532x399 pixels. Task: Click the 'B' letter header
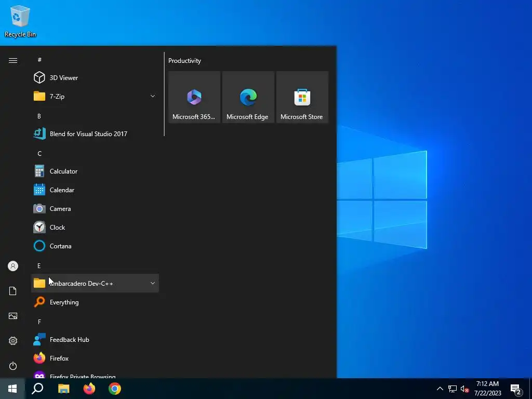(x=39, y=116)
